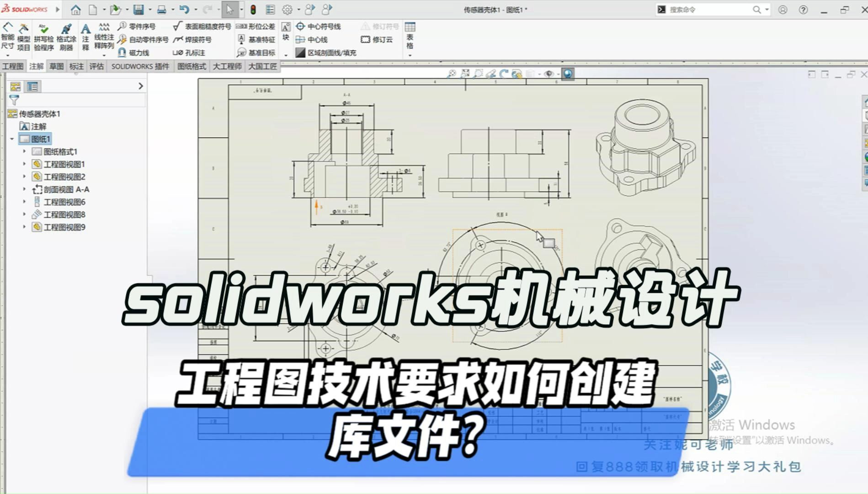This screenshot has height=494, width=868.
Task: Collapse the FeatureManager panel with the arrow
Action: 140,86
